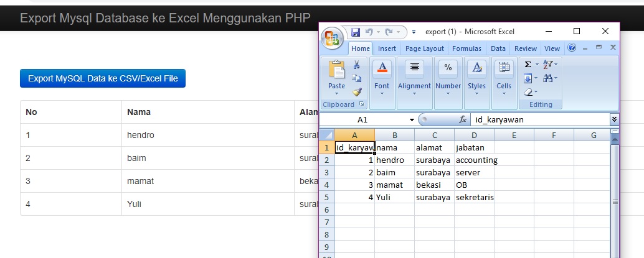The width and height of the screenshot is (644, 258).
Task: Click Export MySQL Data ke CSV/Excel File button
Action: coord(103,78)
